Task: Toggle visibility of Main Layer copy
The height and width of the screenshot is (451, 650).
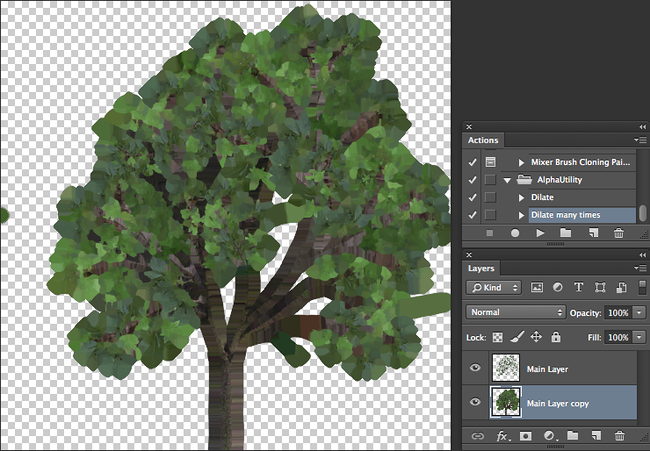Action: click(x=475, y=403)
